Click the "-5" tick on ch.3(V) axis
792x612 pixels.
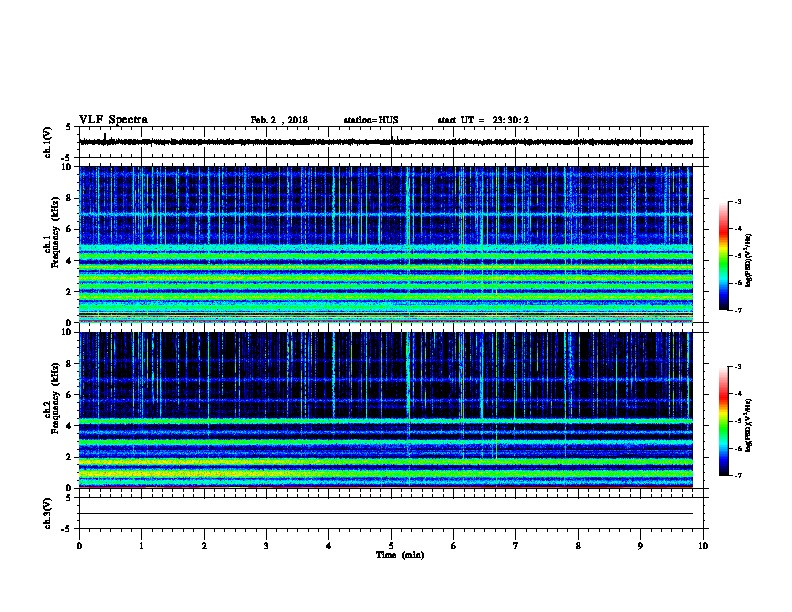(68, 529)
